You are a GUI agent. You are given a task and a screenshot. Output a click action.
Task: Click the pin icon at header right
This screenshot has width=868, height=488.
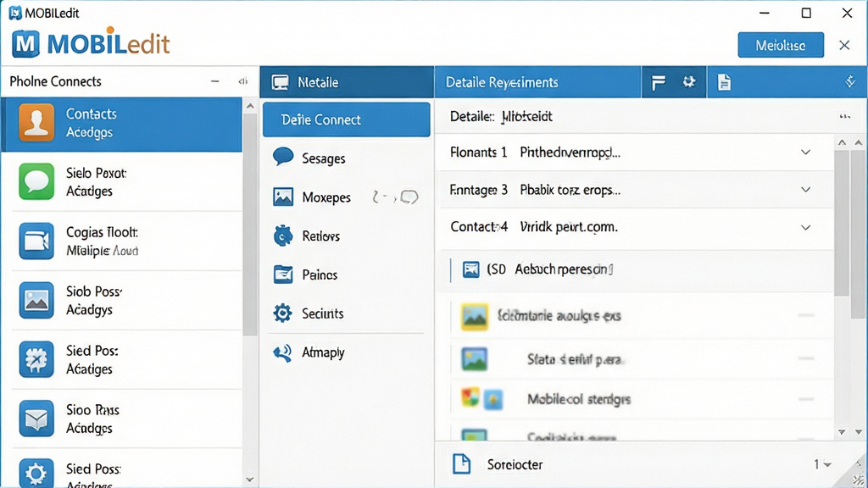pos(850,82)
